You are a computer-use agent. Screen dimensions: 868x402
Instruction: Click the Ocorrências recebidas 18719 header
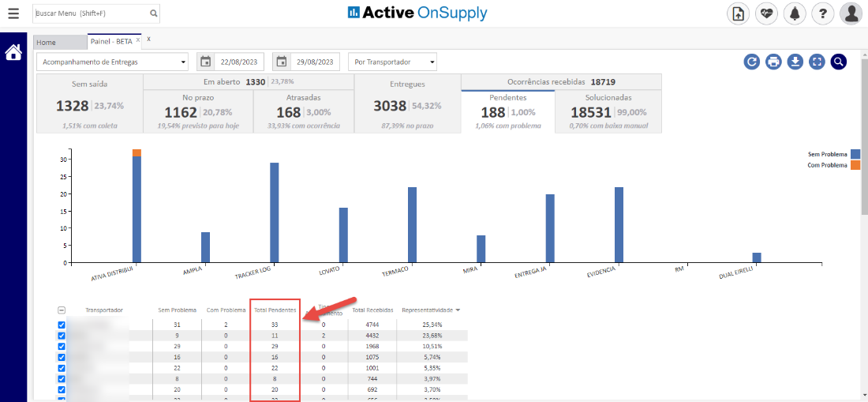point(561,82)
